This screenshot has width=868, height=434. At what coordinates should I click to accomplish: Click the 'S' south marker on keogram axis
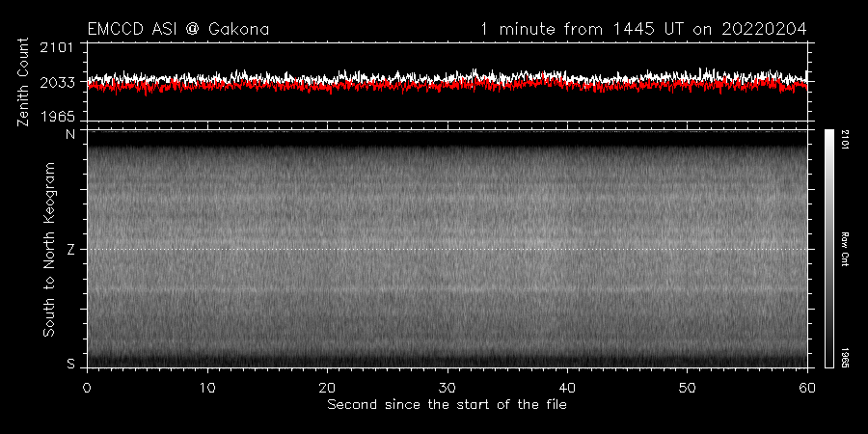70,364
